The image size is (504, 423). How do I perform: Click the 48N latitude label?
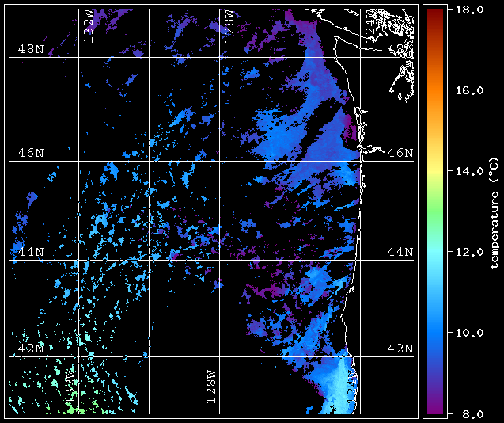pyautogui.click(x=31, y=49)
